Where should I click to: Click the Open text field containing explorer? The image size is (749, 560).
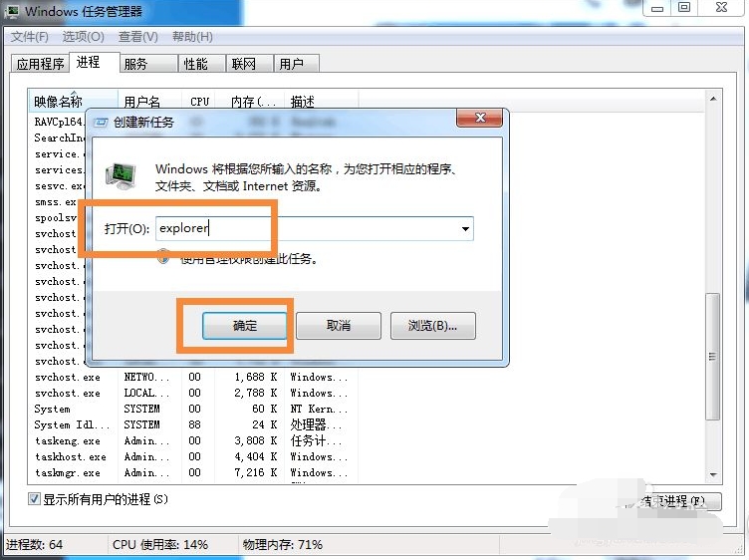tap(309, 229)
